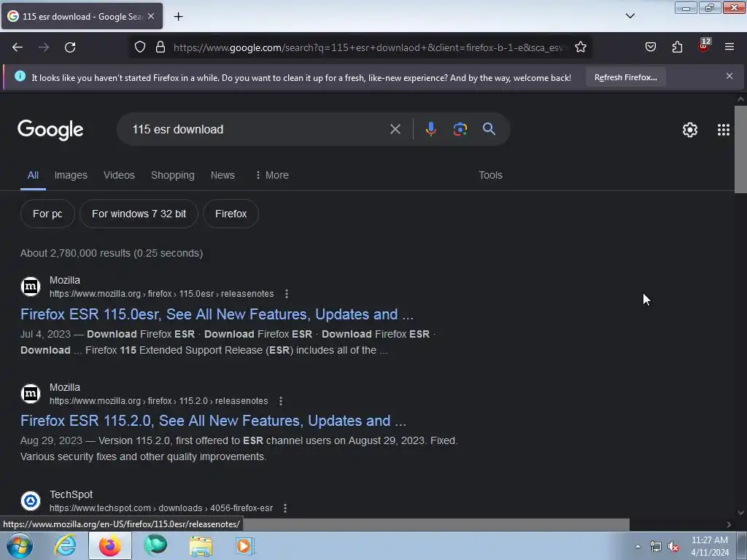This screenshot has width=747, height=560.
Task: Open Save to Pocket icon
Action: click(x=650, y=47)
